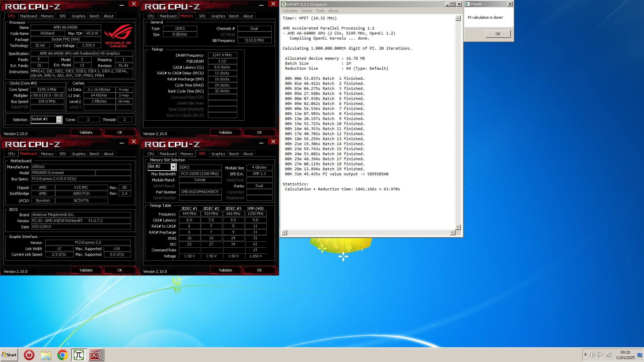The width and height of the screenshot is (644, 362).
Task: Click the Part Number CMD16GX3M4A2400C9 field
Action: pos(200,192)
